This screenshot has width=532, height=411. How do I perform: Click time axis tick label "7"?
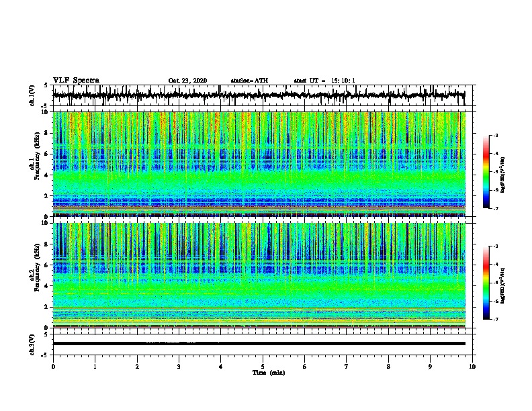point(347,367)
